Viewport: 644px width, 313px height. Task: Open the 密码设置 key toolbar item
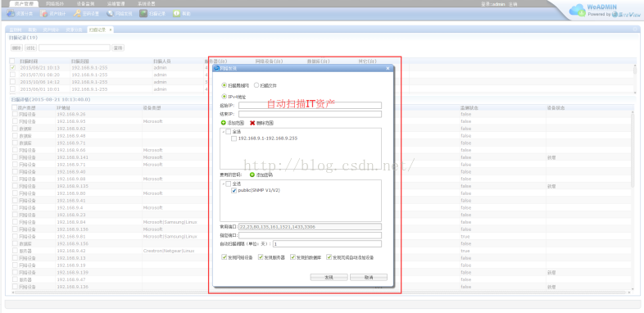pos(87,14)
